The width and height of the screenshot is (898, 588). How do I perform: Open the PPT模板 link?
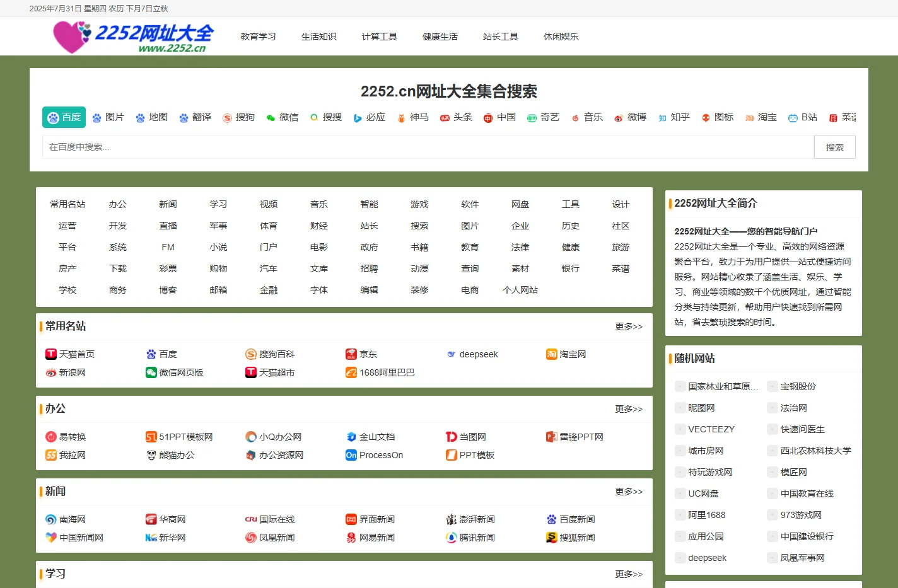click(477, 455)
